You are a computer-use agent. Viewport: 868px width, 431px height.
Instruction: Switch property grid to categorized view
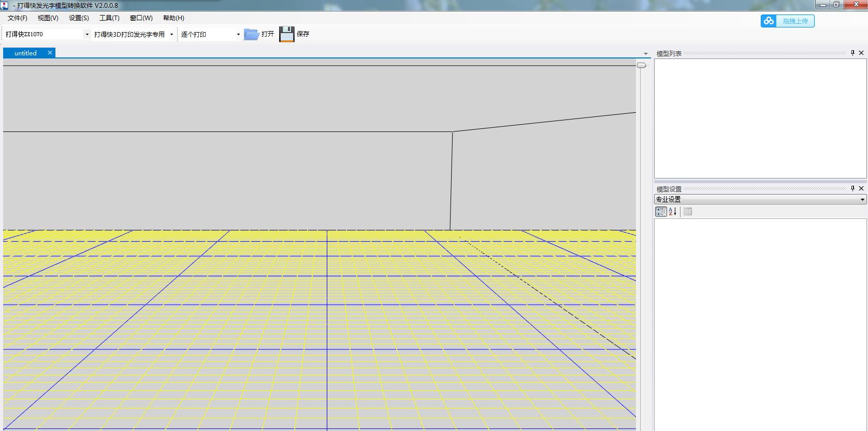pyautogui.click(x=661, y=211)
